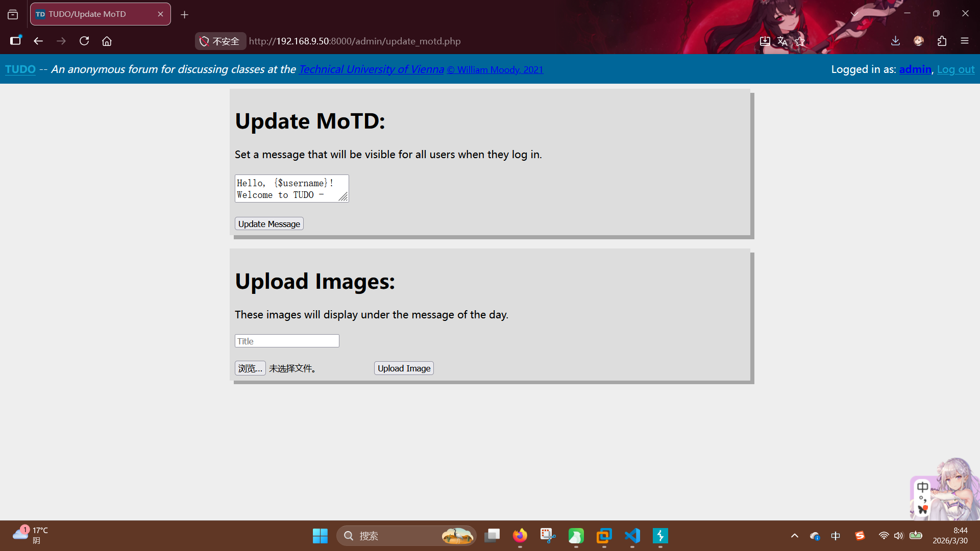Viewport: 980px width, 551px height.
Task: Reload the current page
Action: (x=84, y=41)
